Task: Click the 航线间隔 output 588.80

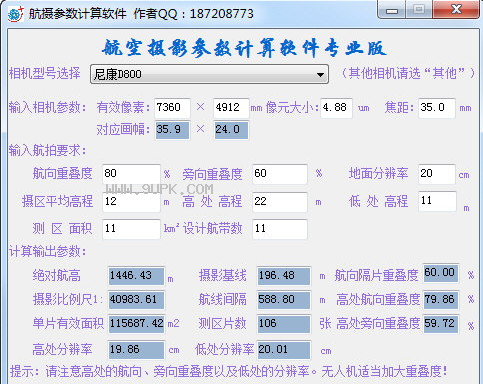Action: click(x=284, y=300)
